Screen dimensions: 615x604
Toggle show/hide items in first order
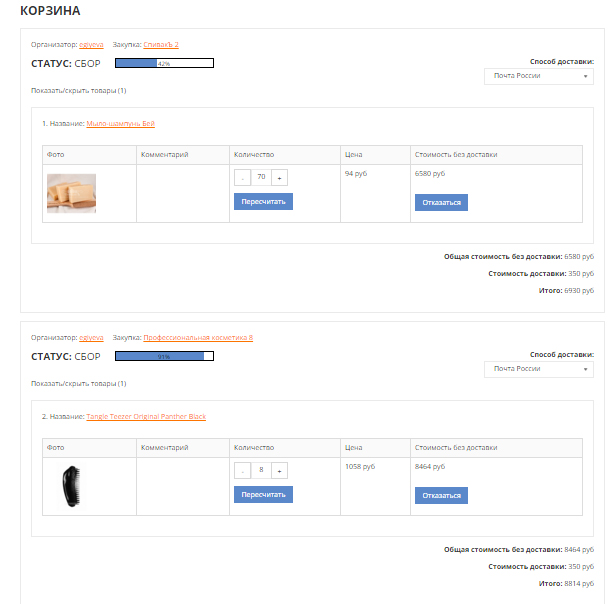click(x=79, y=91)
